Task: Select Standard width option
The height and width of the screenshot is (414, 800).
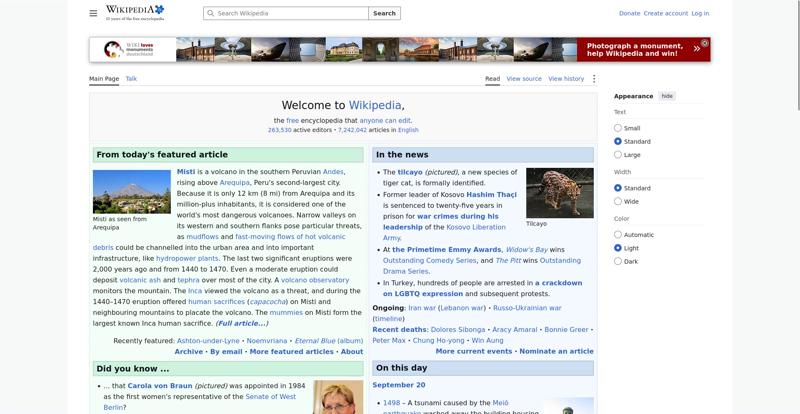Action: (618, 188)
